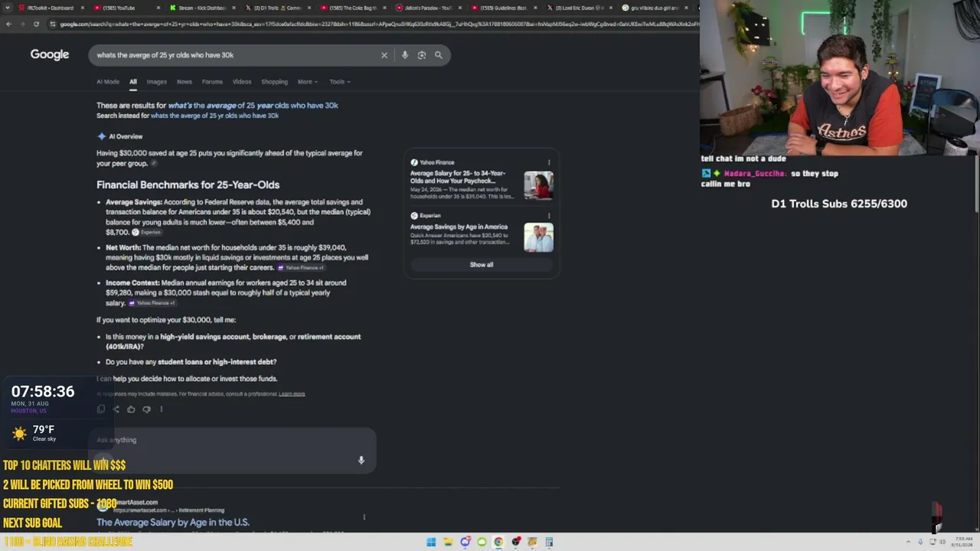Click the Experian citation chip under Average Savings

146,232
